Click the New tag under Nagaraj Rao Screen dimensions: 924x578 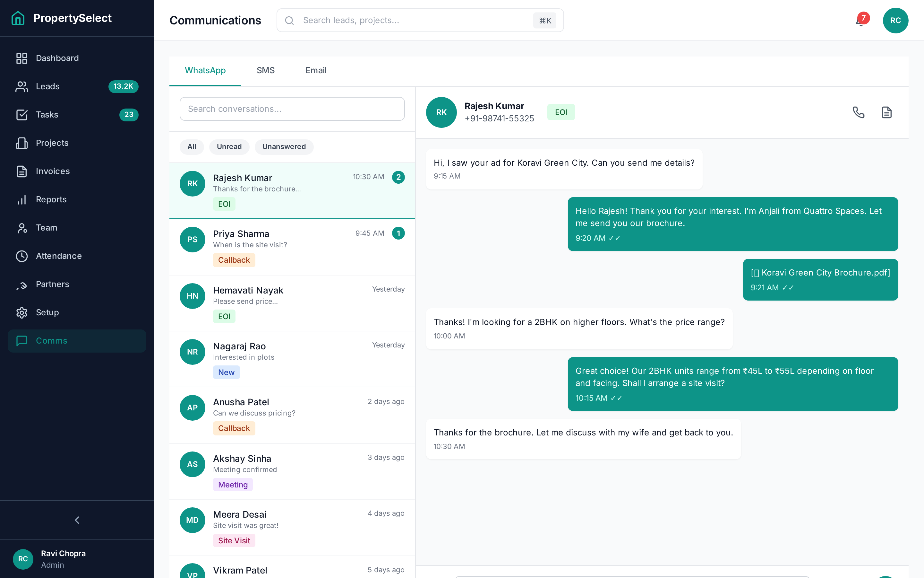point(227,373)
